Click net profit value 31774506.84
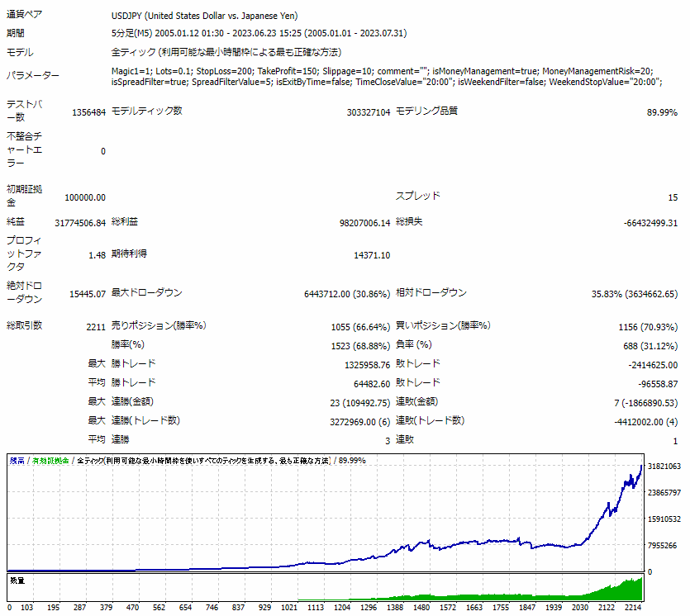Image resolution: width=690 pixels, height=616 pixels. tap(80, 223)
